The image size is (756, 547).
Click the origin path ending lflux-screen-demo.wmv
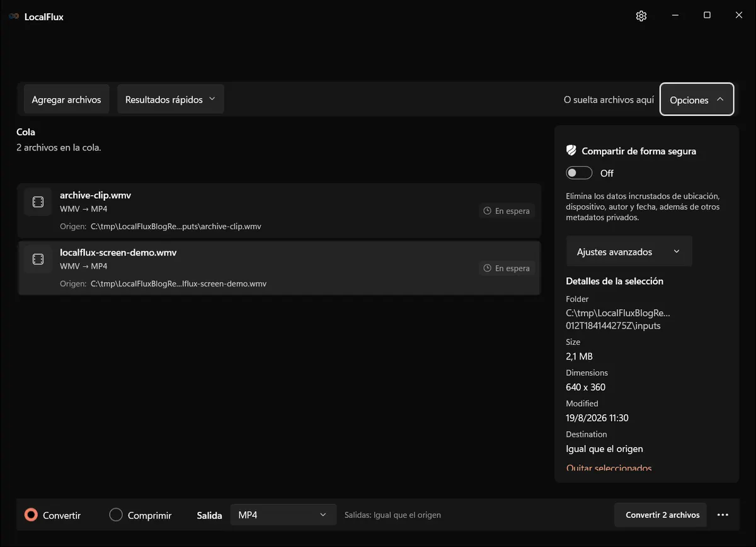point(178,284)
